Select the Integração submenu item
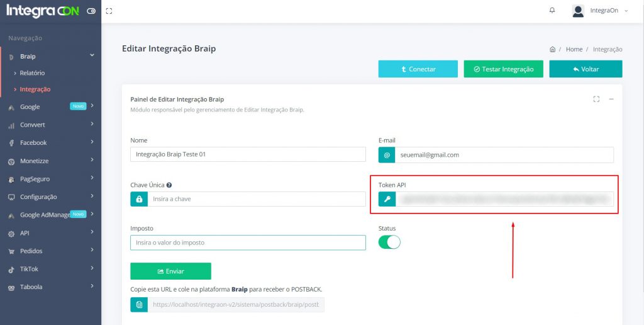 tap(35, 89)
